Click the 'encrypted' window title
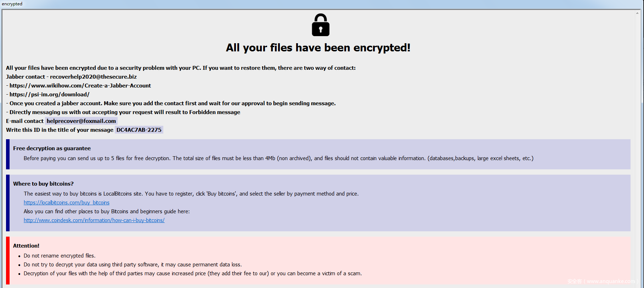This screenshot has height=288, width=644. [x=12, y=4]
